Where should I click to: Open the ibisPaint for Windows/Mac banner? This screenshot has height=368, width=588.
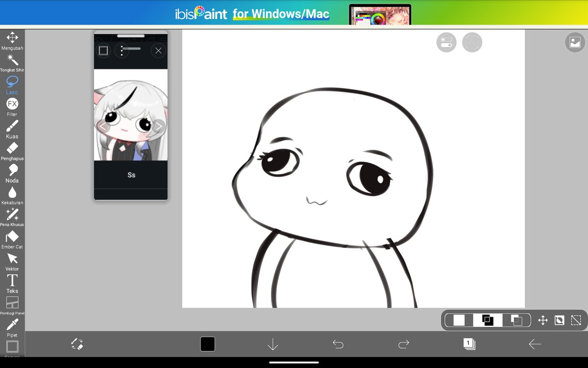coord(294,13)
